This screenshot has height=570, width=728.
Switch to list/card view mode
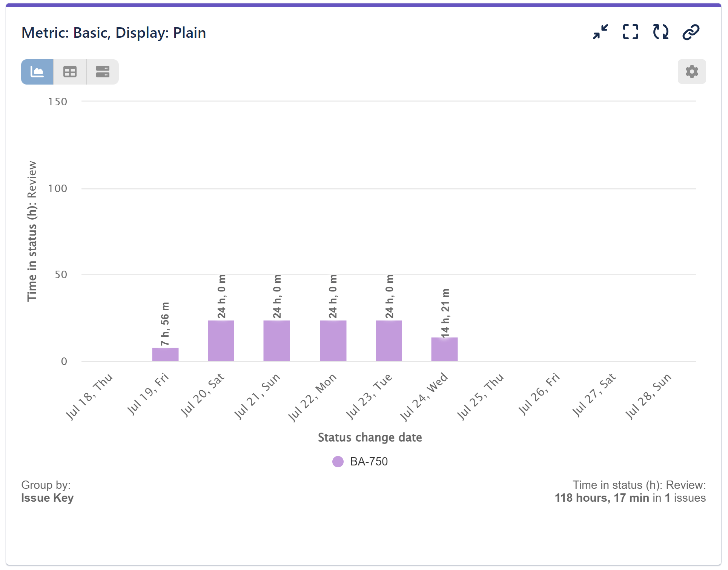(x=103, y=72)
